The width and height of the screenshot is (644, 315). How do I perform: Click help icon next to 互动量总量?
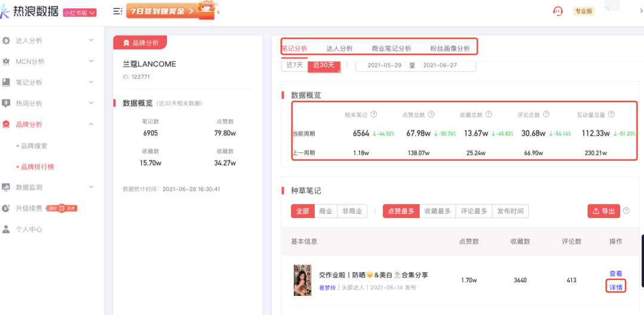click(612, 114)
